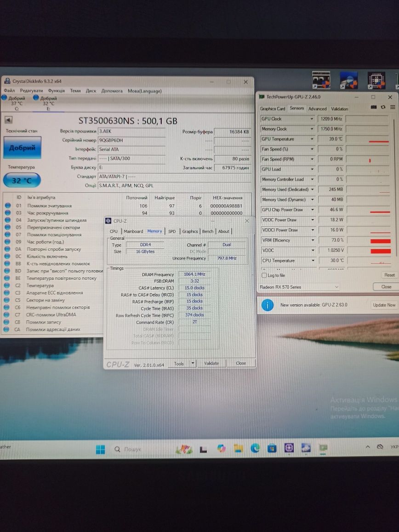Screen dimensions: 399x532
Task: Show hidden tray icons chevron
Action: 368,447
